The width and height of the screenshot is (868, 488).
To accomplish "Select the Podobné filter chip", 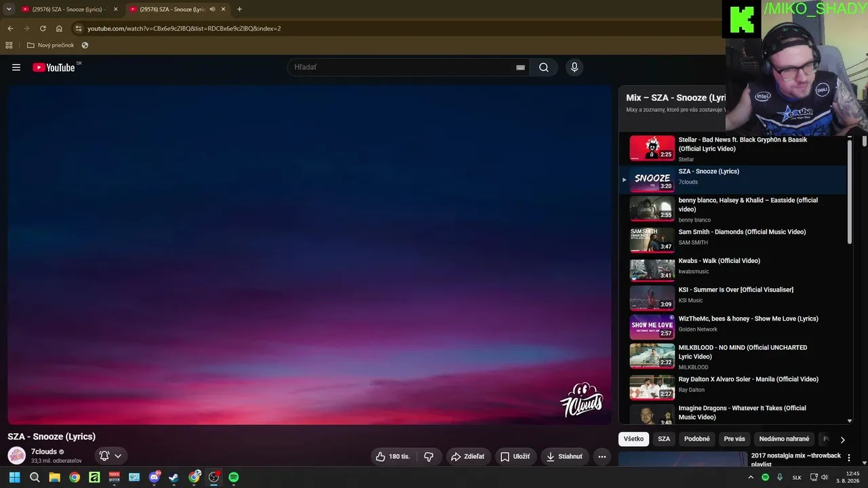I will [x=697, y=439].
